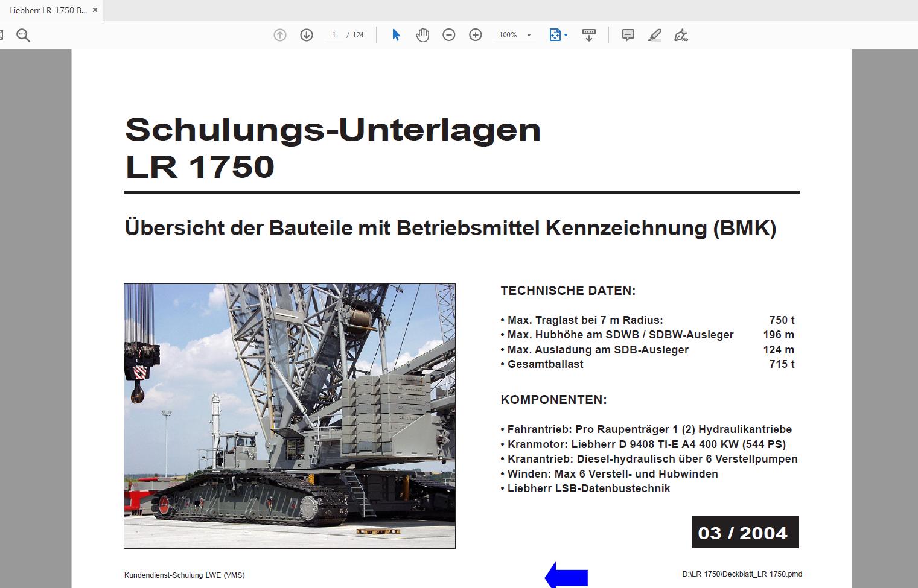Click the '750 t' value
Screen dimensions: 918x588
click(782, 320)
